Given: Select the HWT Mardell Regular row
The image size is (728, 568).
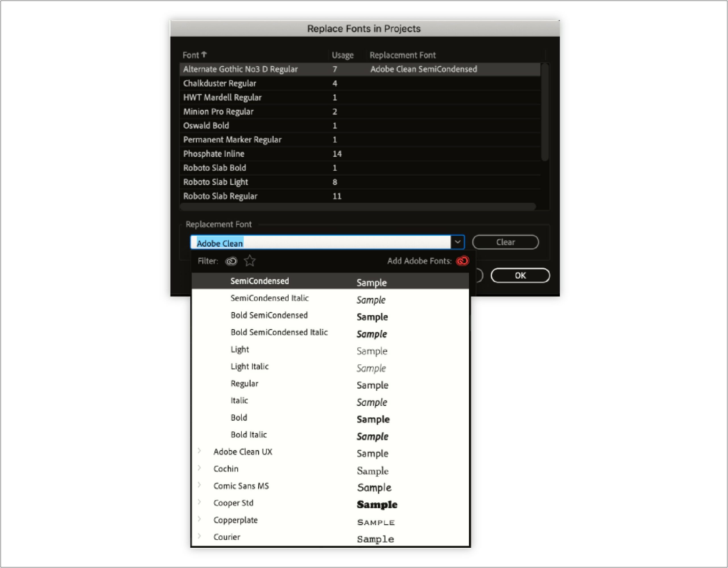Looking at the screenshot, I should click(x=360, y=98).
